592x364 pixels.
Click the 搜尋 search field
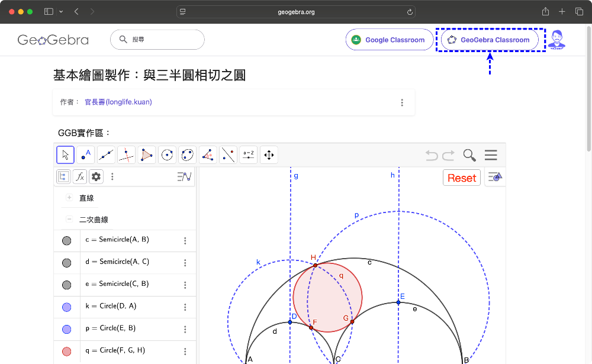tap(157, 39)
